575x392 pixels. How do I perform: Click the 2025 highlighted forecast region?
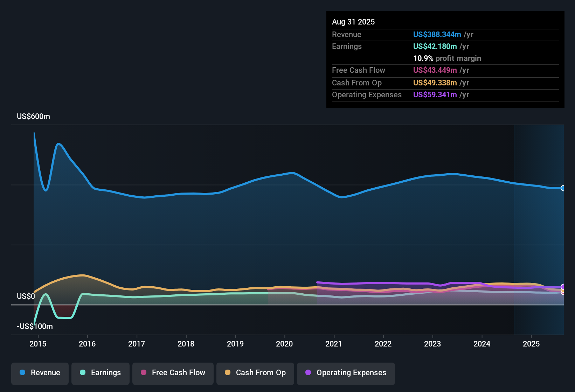pos(539,227)
